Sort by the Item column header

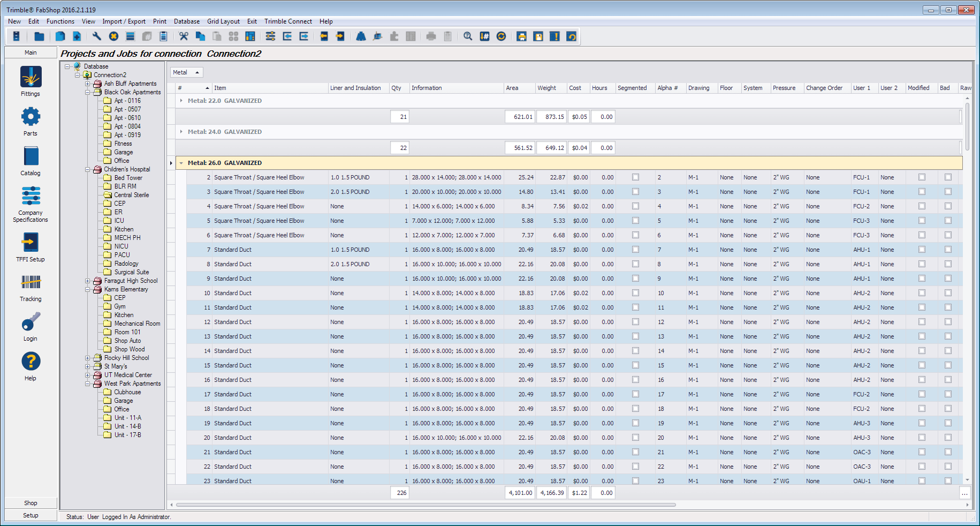(270, 88)
